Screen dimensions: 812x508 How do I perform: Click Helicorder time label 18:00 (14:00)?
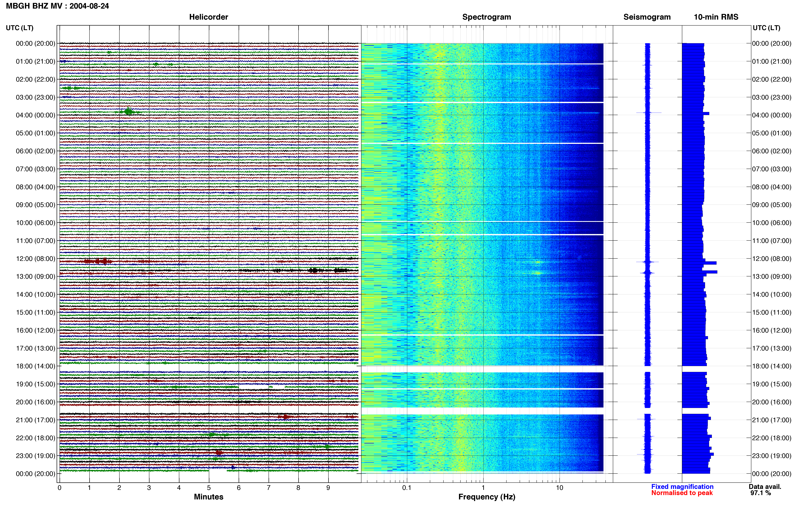click(36, 366)
